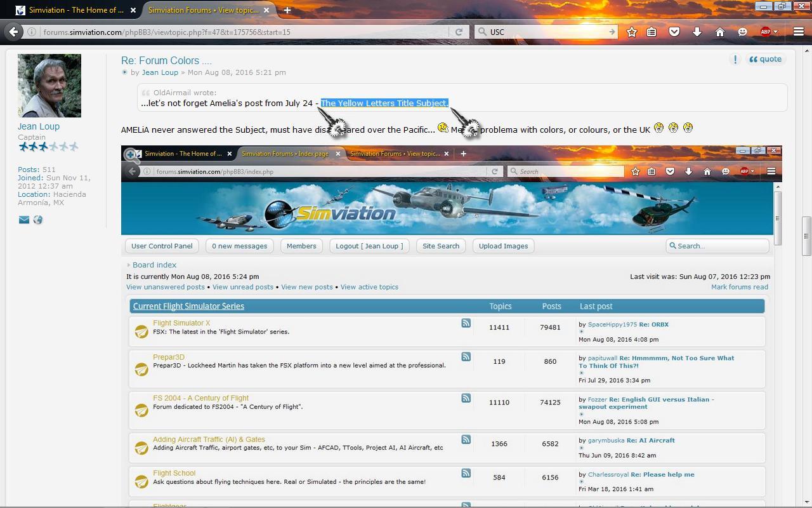Open the Prepar3D forum link
The height and width of the screenshot is (508, 812).
point(169,358)
